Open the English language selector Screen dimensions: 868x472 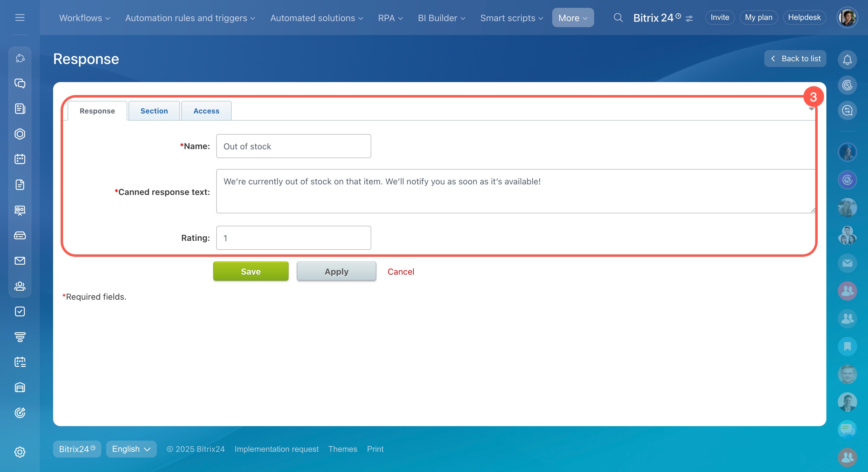coord(131,449)
